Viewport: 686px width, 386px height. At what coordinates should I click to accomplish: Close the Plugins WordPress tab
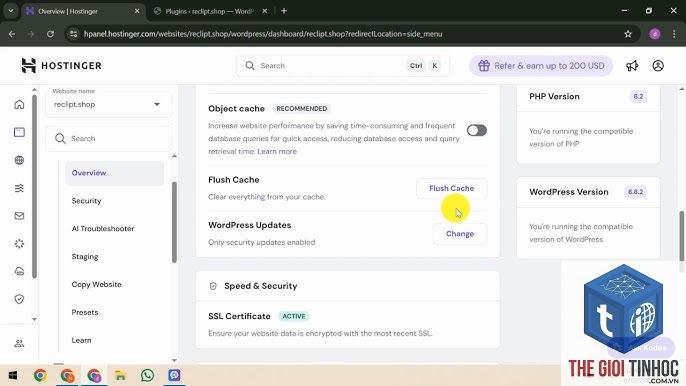click(x=265, y=11)
